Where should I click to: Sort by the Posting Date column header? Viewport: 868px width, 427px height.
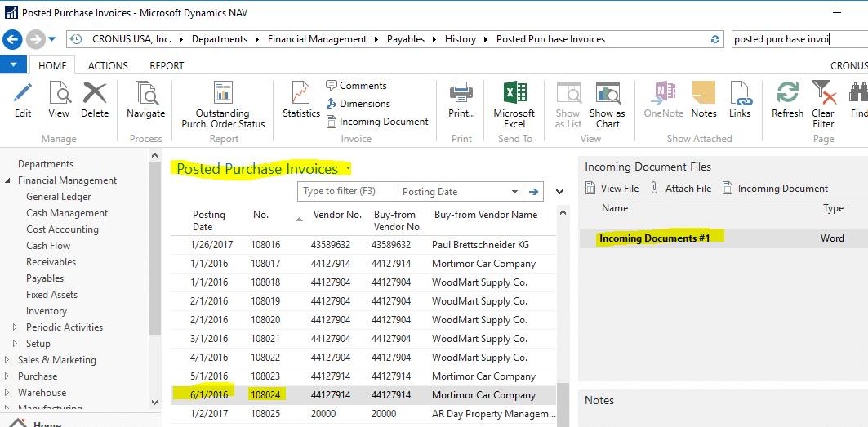[x=209, y=221]
